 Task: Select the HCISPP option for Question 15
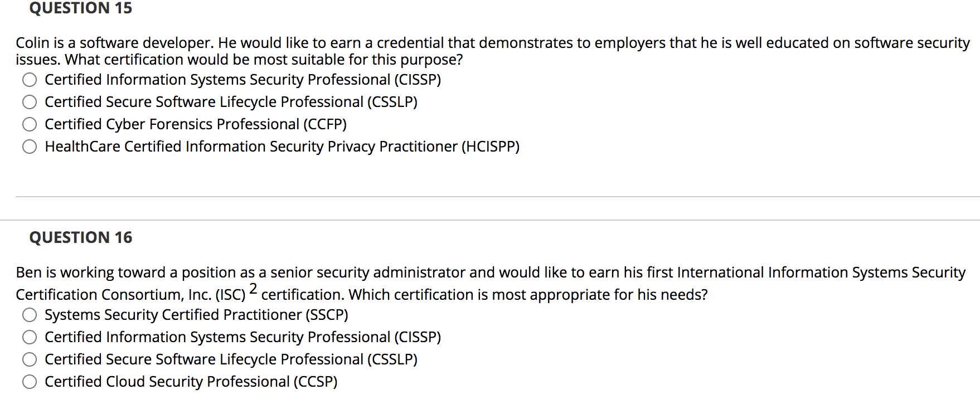point(30,147)
